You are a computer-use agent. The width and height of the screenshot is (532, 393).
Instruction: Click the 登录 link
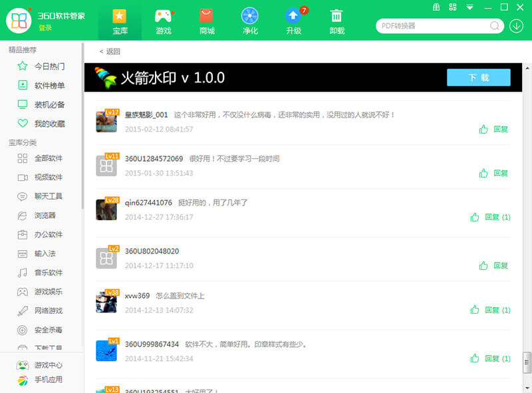[x=45, y=28]
